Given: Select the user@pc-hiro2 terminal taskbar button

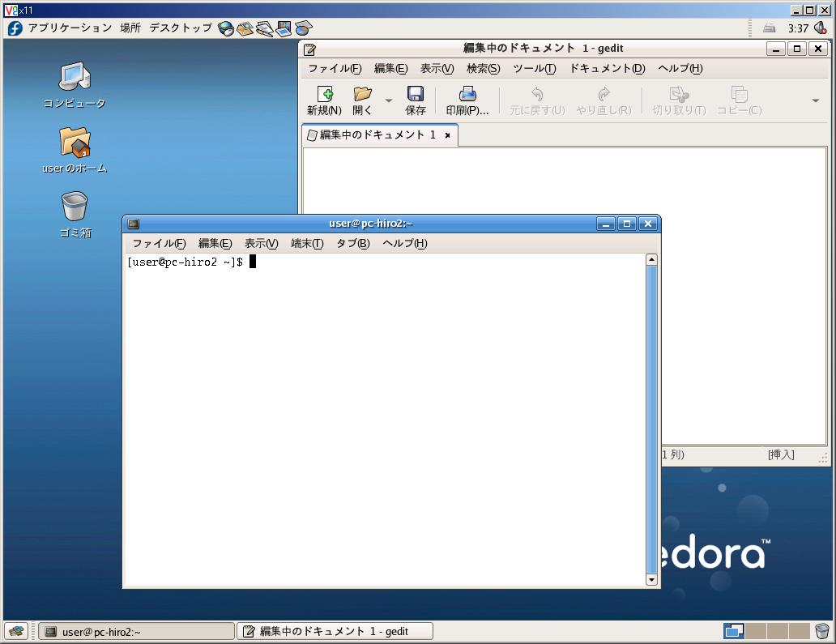Looking at the screenshot, I should click(136, 631).
